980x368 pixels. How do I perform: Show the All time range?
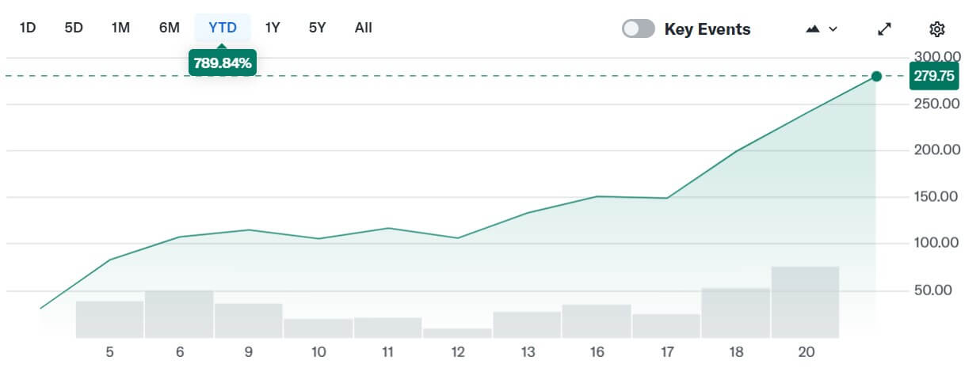[x=364, y=28]
